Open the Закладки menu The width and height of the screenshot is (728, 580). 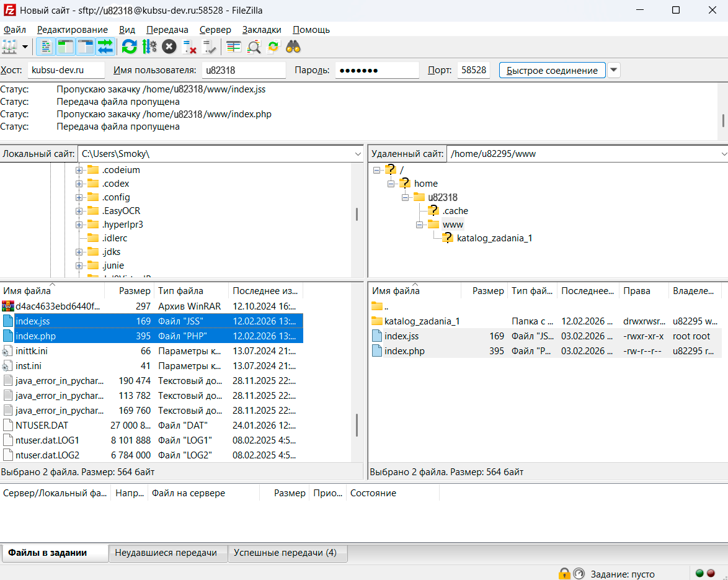[x=262, y=30]
